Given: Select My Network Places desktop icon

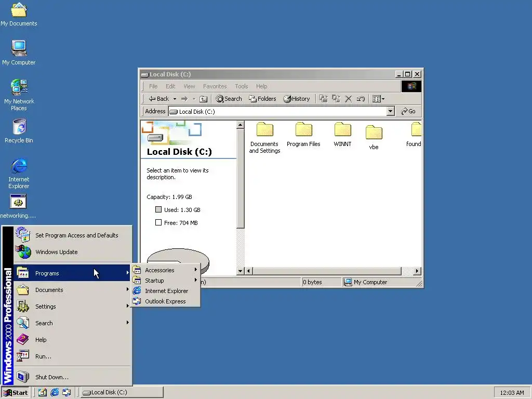Looking at the screenshot, I should point(19,95).
